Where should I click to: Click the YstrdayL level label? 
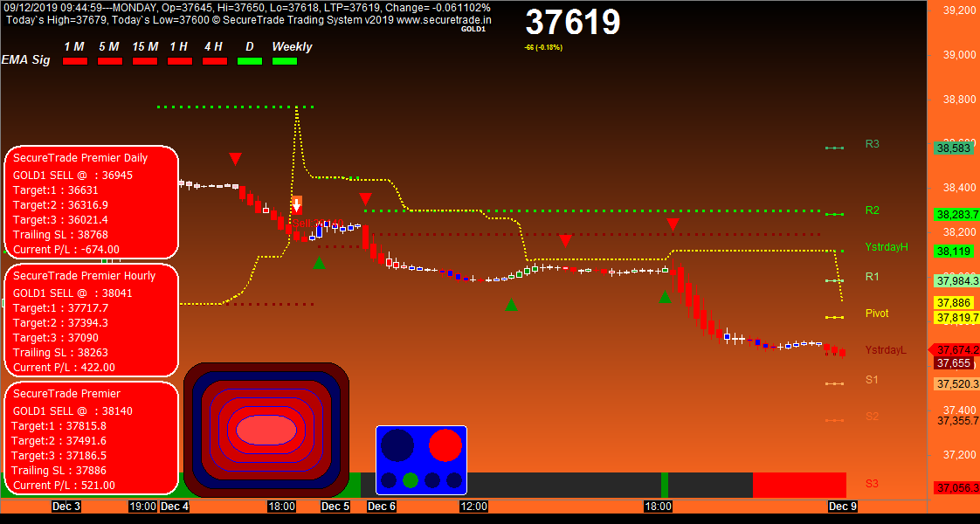[x=886, y=350]
